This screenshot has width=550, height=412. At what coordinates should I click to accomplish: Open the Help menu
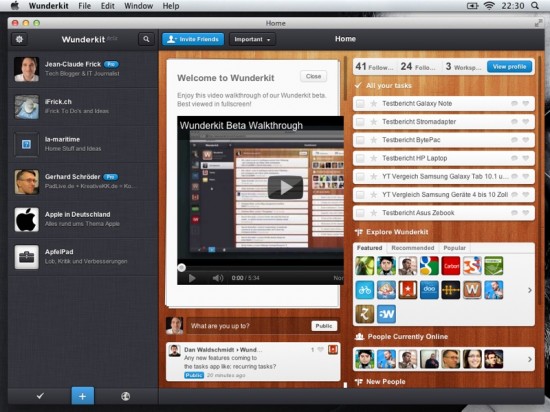(171, 6)
